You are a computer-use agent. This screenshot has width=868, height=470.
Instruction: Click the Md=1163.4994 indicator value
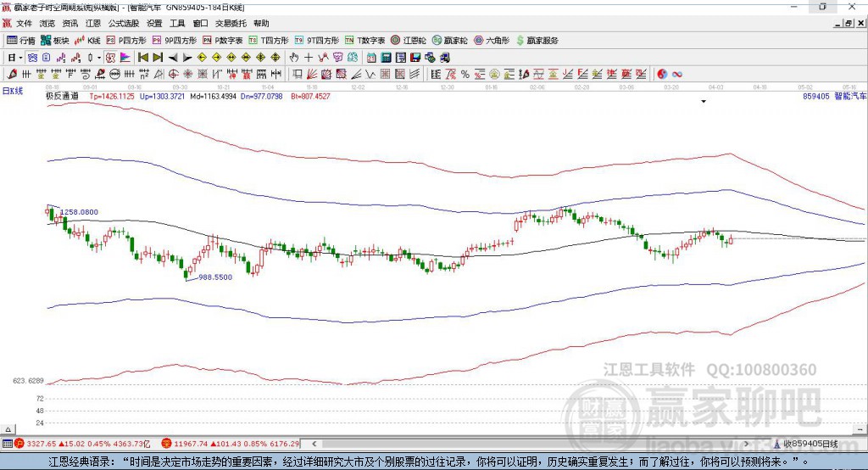[213, 96]
